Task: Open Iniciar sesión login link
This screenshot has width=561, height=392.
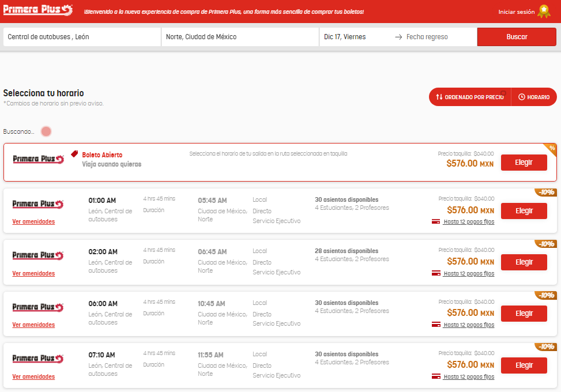Action: pyautogui.click(x=516, y=12)
